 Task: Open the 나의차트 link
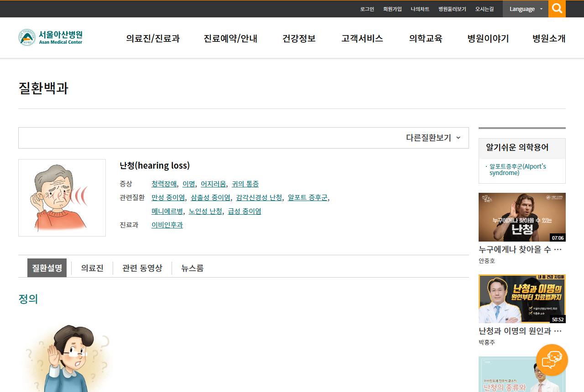click(x=420, y=9)
